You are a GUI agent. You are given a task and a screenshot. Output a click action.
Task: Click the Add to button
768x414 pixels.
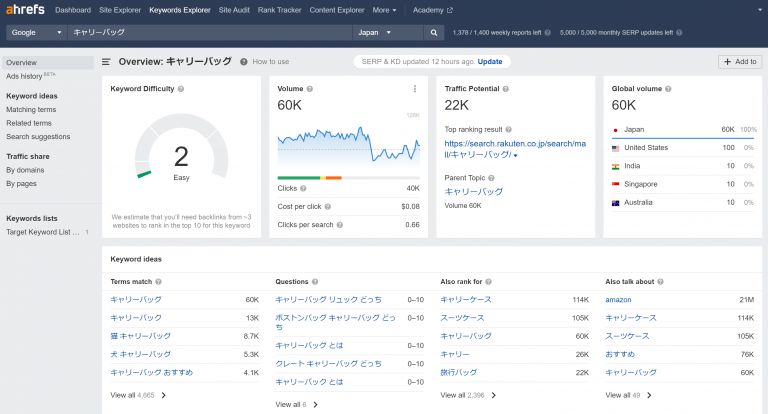coord(739,62)
